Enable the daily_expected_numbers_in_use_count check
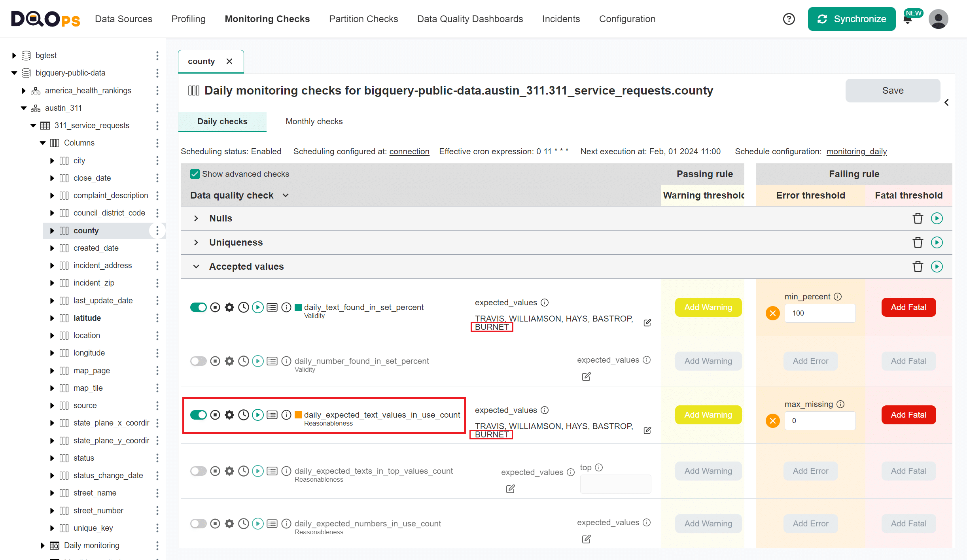967x560 pixels. 199,523
